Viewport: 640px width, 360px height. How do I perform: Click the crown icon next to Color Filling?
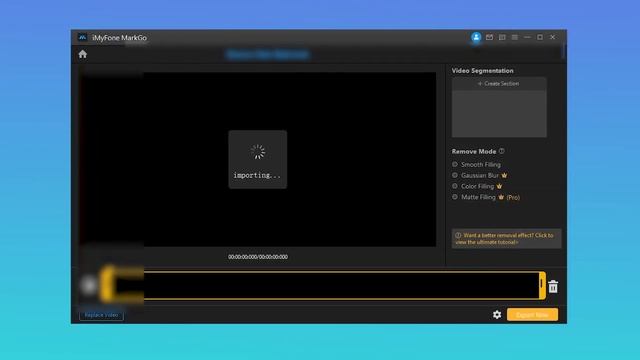(x=499, y=186)
